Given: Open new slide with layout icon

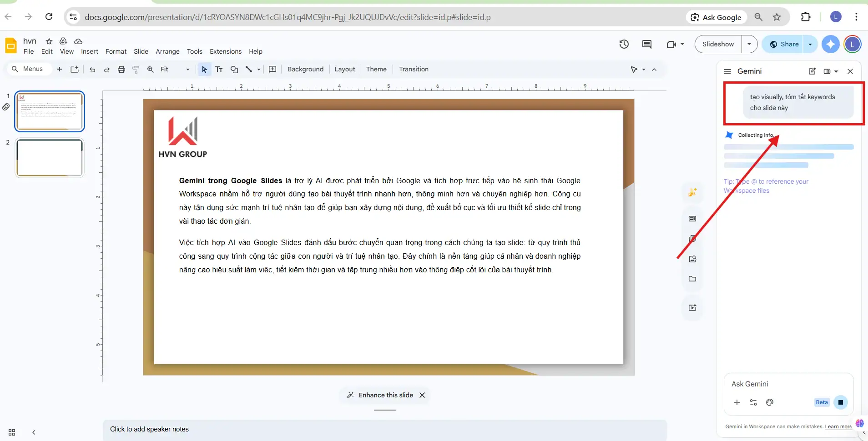Looking at the screenshot, I should [x=75, y=69].
